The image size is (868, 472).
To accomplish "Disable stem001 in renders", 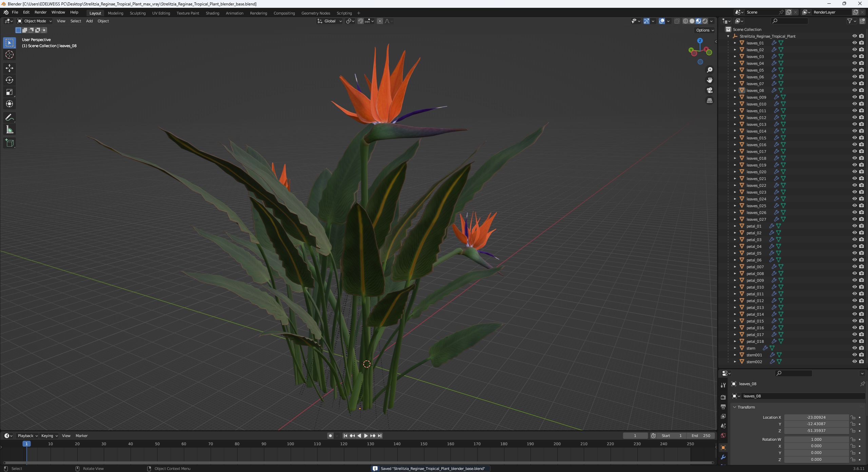I will click(x=861, y=355).
